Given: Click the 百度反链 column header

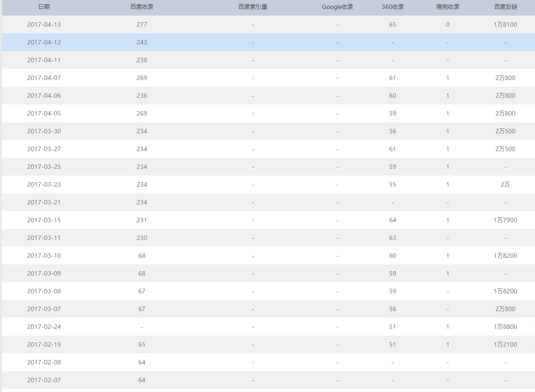Looking at the screenshot, I should 506,7.
